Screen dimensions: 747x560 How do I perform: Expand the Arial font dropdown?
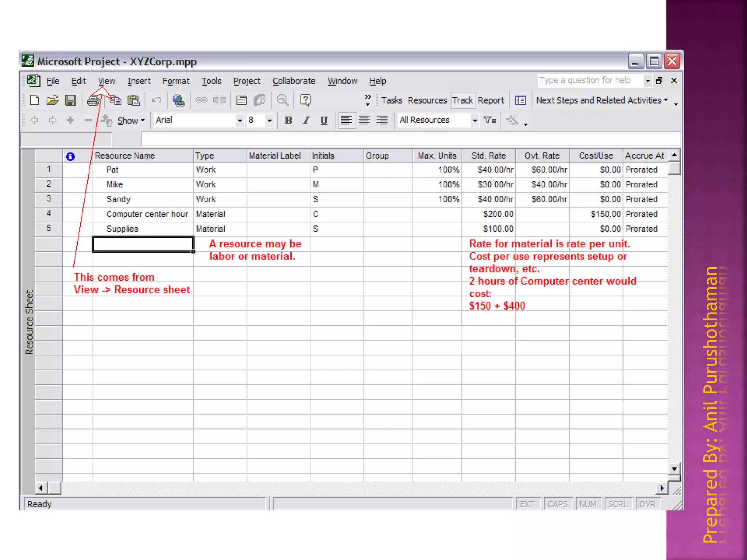pos(240,120)
